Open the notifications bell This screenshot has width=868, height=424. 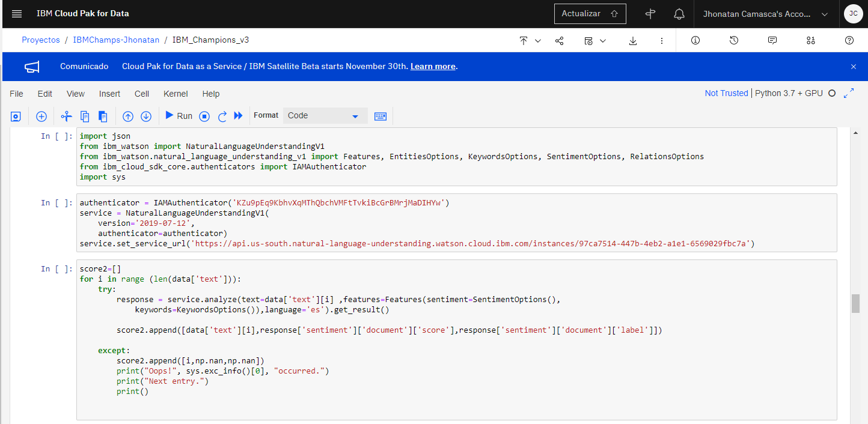tap(679, 14)
